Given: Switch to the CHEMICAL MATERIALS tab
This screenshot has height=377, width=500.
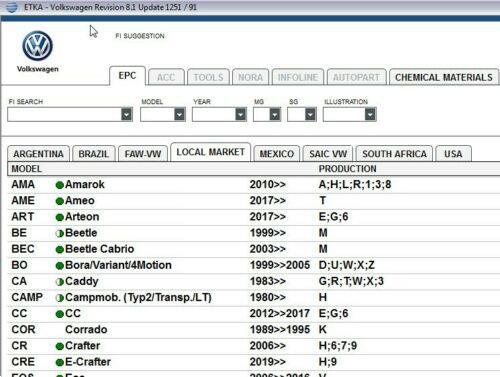Looking at the screenshot, I should 444,77.
